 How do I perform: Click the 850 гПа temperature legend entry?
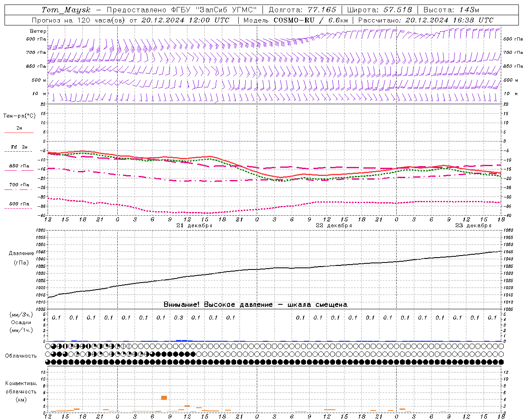pos(19,166)
